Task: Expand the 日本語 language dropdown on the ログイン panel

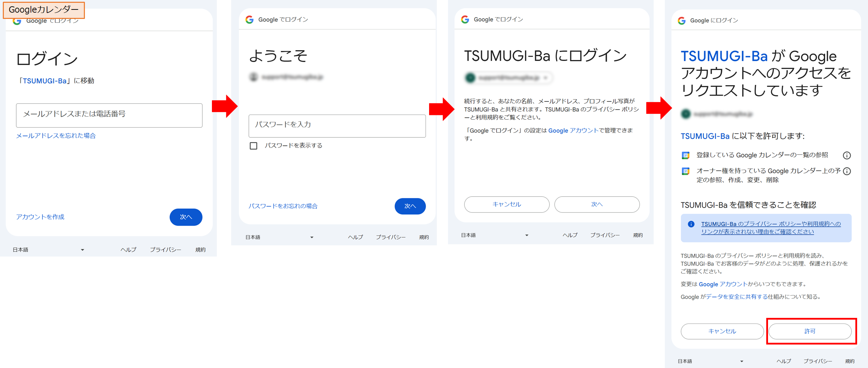Action: pyautogui.click(x=48, y=250)
